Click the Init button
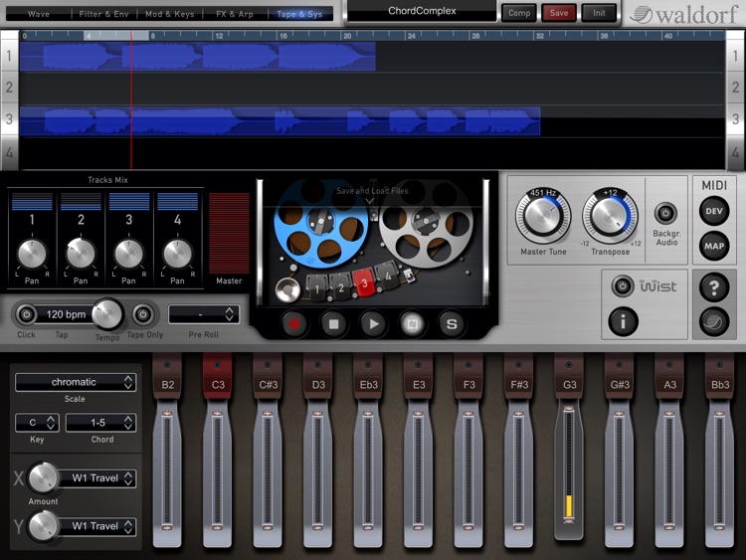Image resolution: width=746 pixels, height=560 pixels. tap(599, 13)
